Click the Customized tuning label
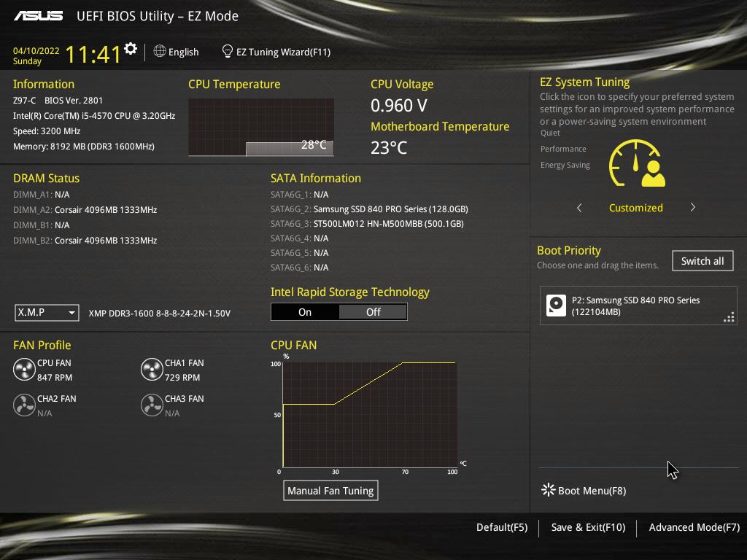747x560 pixels. point(636,208)
